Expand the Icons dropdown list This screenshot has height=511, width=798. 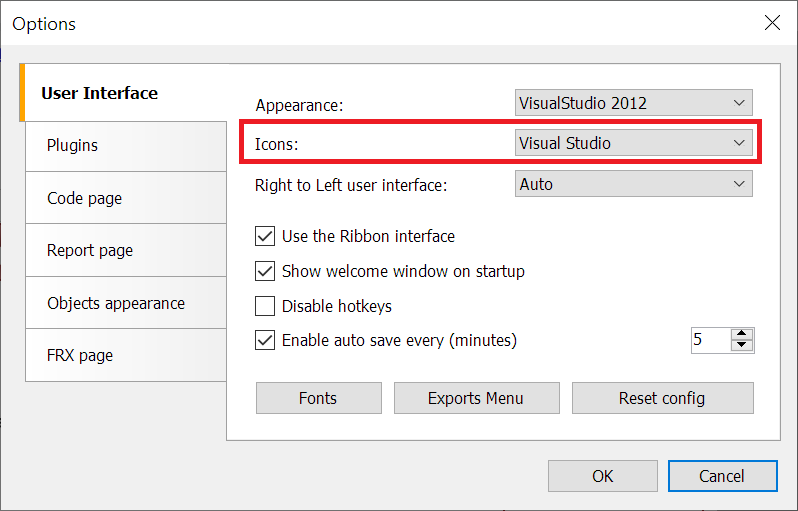coord(633,143)
